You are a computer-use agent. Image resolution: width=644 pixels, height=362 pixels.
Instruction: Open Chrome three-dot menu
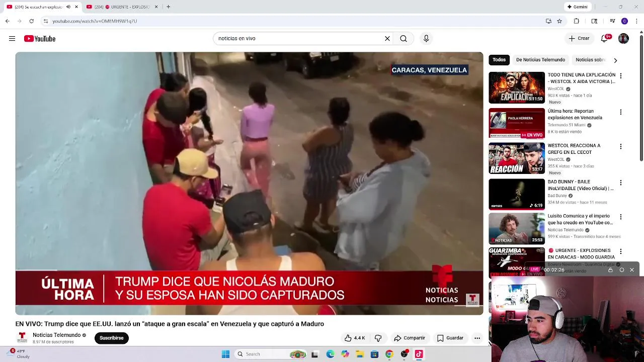637,21
